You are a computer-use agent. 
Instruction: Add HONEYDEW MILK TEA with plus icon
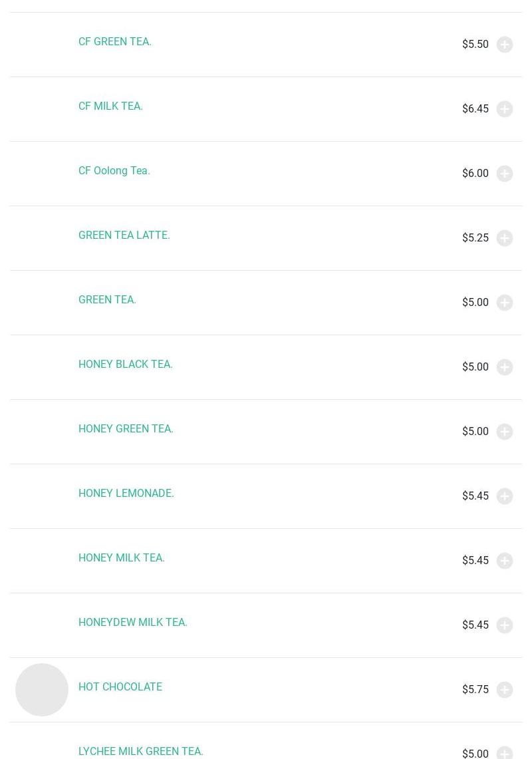505,625
